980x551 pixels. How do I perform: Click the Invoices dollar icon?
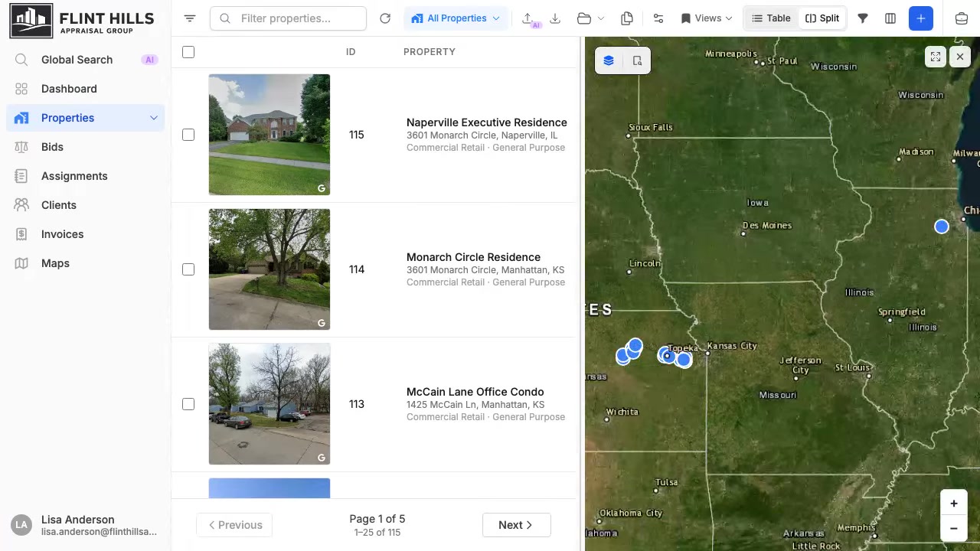coord(21,234)
